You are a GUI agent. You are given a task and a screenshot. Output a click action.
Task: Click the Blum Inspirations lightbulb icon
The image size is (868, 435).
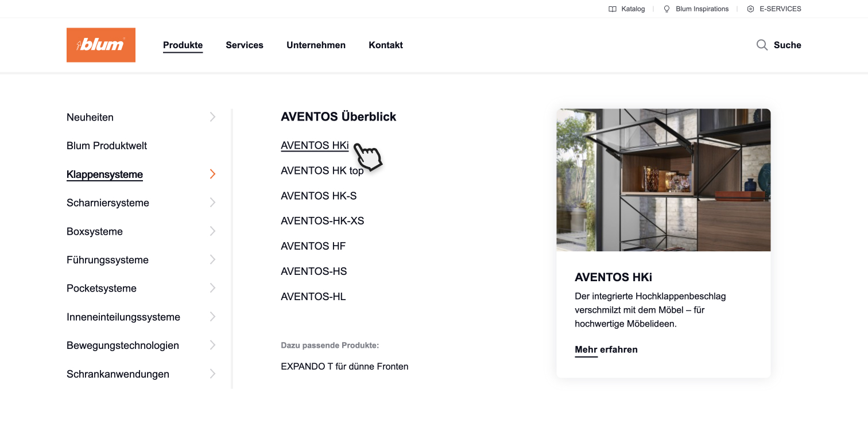pos(666,9)
